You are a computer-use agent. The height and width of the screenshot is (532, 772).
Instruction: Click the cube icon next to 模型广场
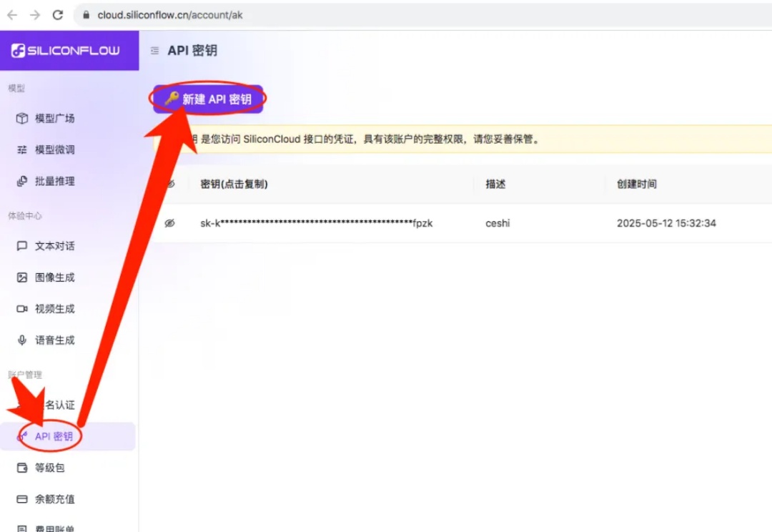pyautogui.click(x=21, y=118)
